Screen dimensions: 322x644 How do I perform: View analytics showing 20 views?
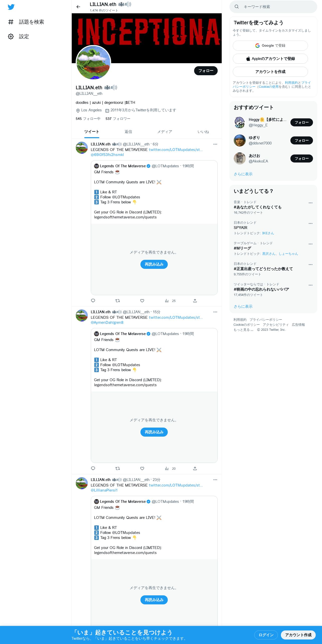170,468
